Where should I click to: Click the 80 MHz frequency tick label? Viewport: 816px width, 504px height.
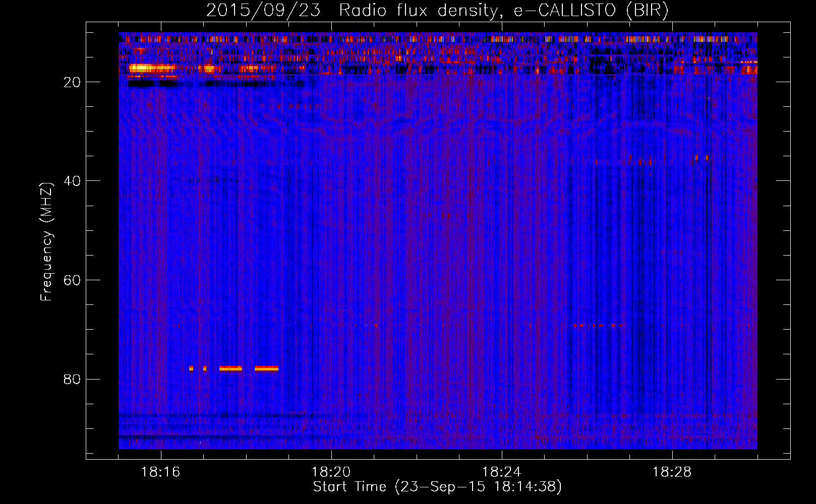(x=72, y=379)
